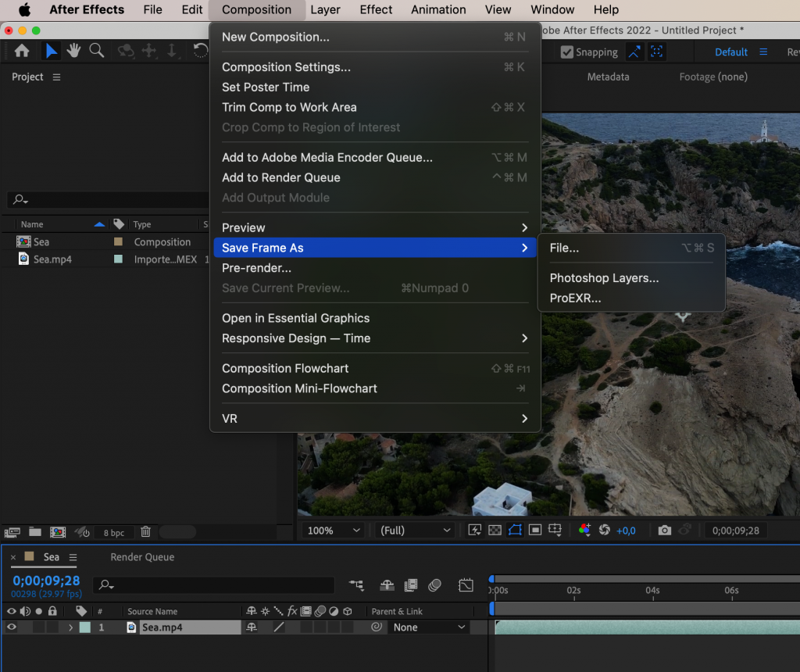Open the 100% magnification dropdown

click(x=332, y=530)
